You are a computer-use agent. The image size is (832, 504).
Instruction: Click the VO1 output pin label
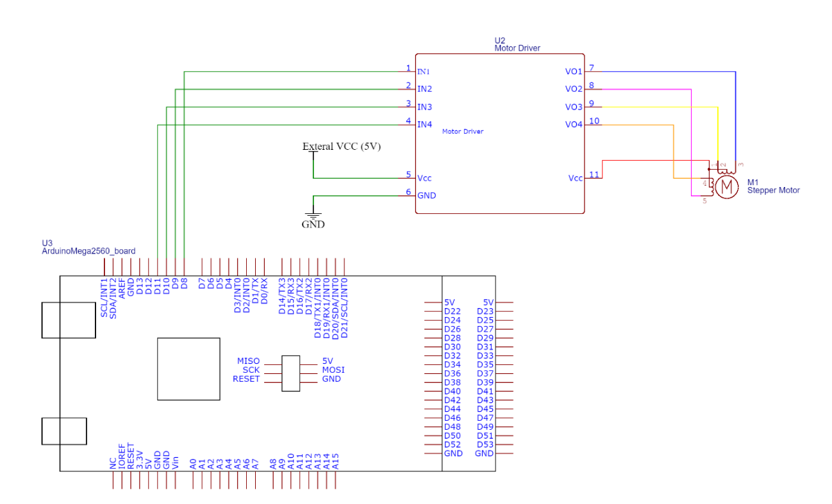pyautogui.click(x=574, y=72)
